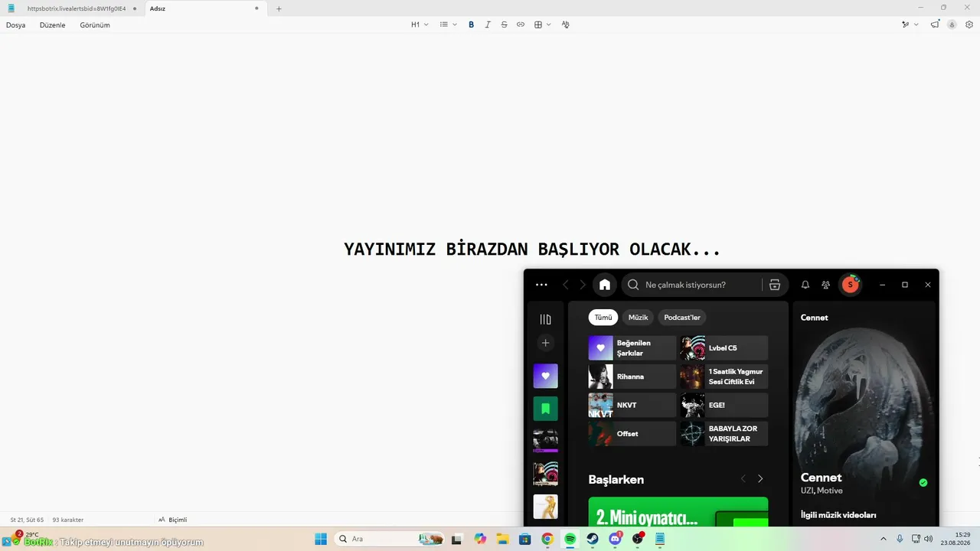Open the 2. Mini oynatıcı card
980x551 pixels.
pos(678,512)
